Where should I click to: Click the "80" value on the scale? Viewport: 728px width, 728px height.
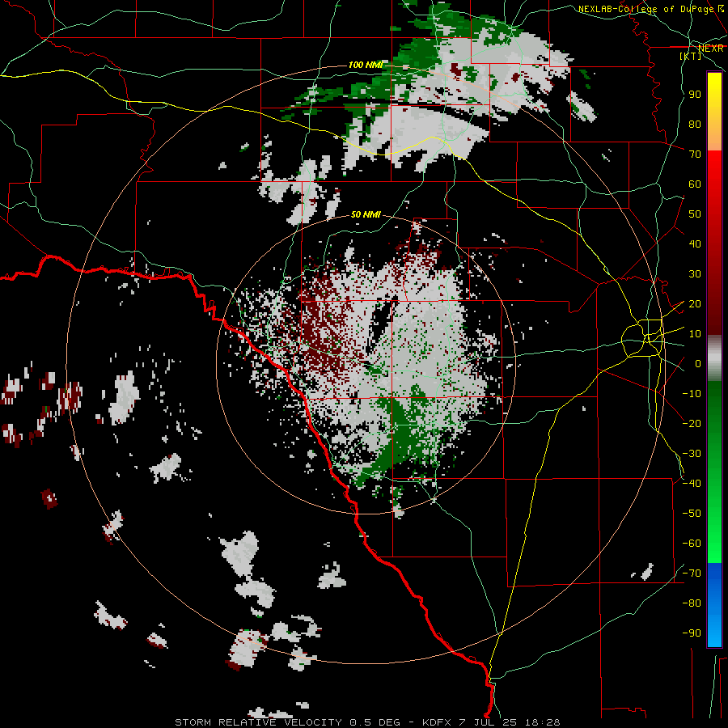(x=695, y=125)
